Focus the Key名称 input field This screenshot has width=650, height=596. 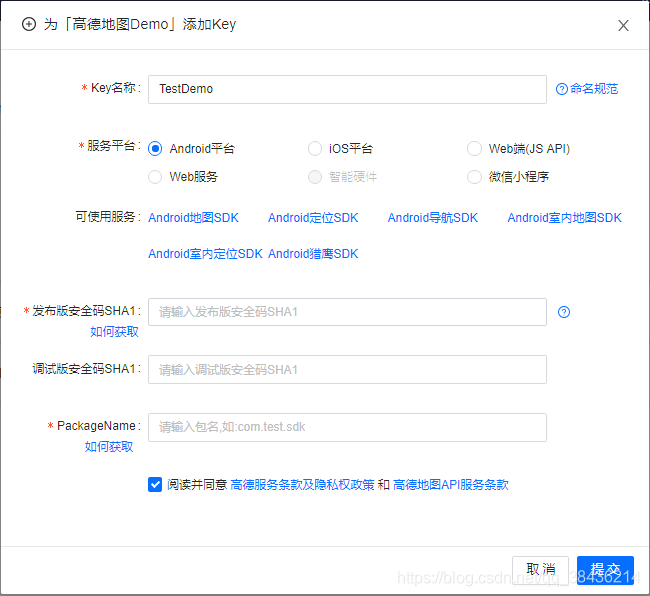click(347, 89)
